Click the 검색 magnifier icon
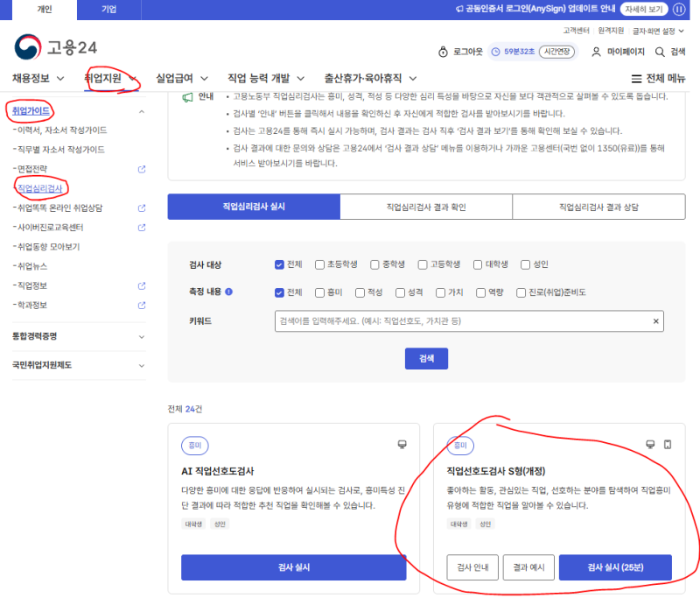700x605 pixels. (660, 52)
